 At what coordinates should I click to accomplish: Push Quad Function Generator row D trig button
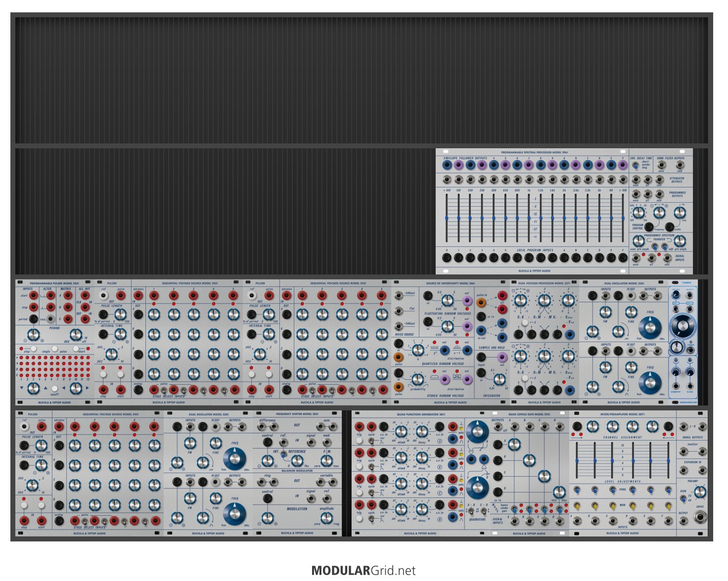click(360, 517)
